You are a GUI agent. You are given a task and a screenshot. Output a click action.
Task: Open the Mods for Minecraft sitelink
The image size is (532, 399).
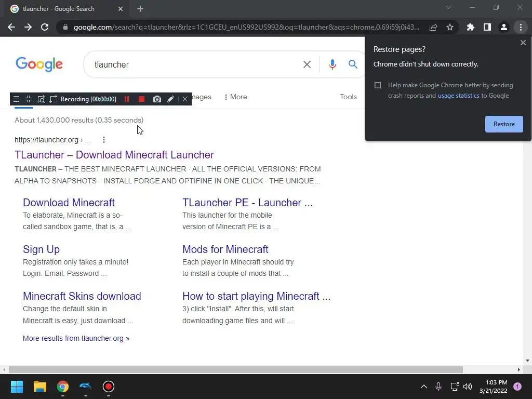tap(225, 249)
